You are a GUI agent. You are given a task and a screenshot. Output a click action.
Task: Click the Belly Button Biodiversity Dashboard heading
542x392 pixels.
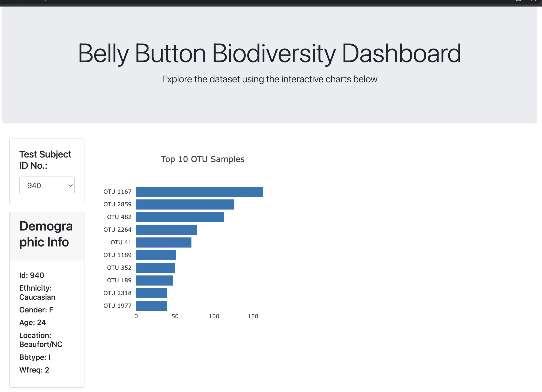(x=269, y=53)
